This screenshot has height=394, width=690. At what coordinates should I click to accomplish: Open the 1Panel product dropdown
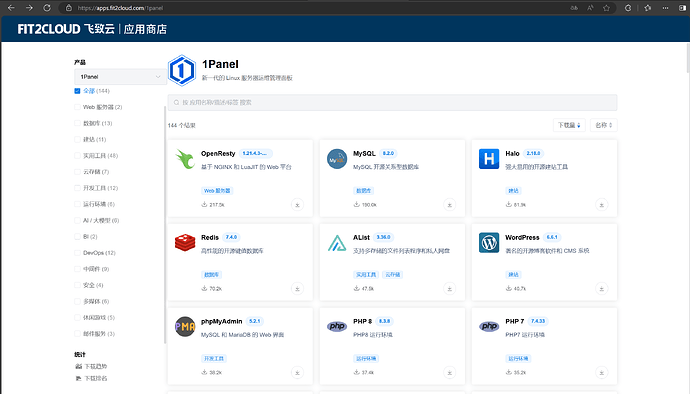coord(120,77)
